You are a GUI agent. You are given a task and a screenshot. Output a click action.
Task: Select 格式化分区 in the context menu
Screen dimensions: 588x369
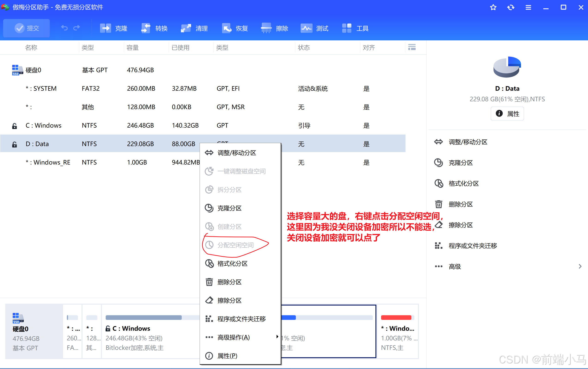point(232,263)
